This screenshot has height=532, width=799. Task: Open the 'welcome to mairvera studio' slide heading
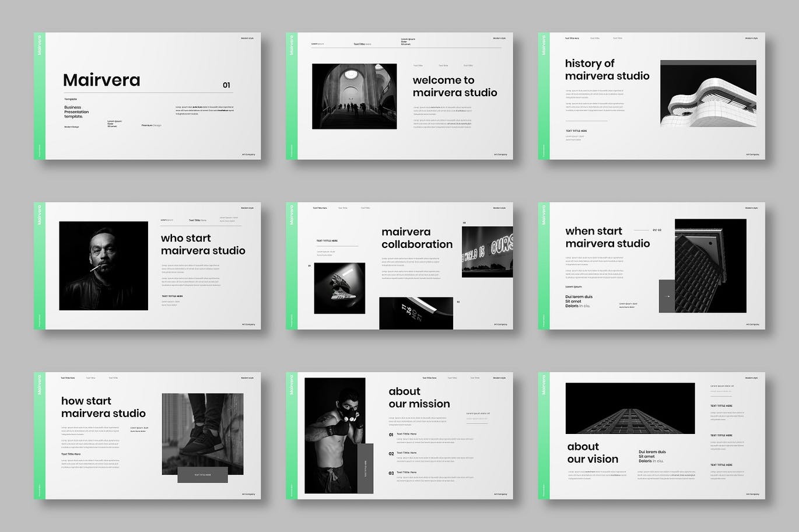coord(454,86)
